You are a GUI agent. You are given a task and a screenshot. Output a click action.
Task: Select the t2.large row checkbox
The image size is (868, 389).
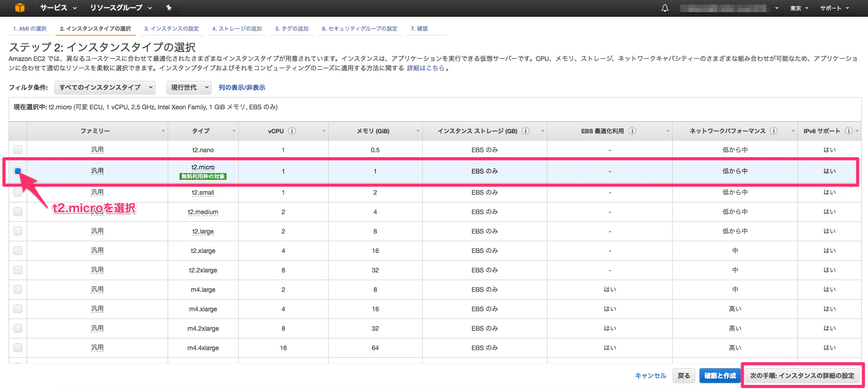pyautogui.click(x=18, y=231)
